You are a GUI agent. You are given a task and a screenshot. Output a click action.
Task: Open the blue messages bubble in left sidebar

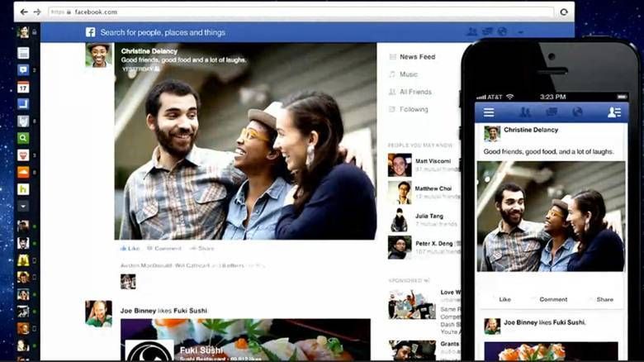[23, 70]
